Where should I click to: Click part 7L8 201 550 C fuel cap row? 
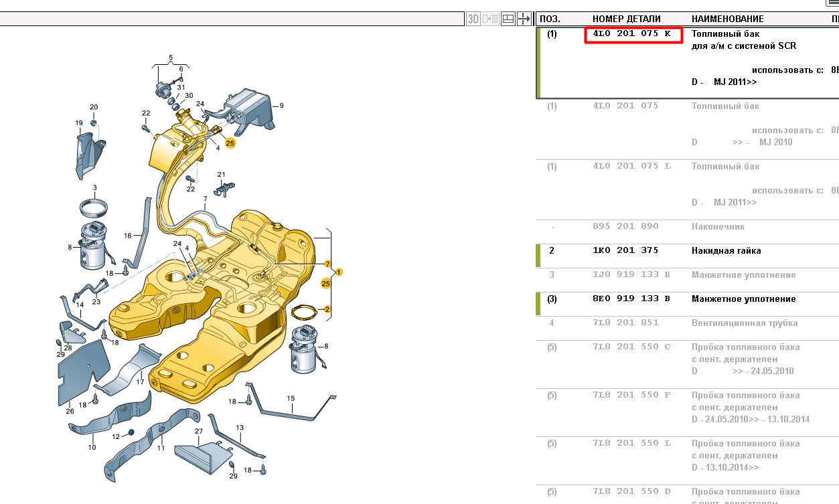click(x=631, y=347)
